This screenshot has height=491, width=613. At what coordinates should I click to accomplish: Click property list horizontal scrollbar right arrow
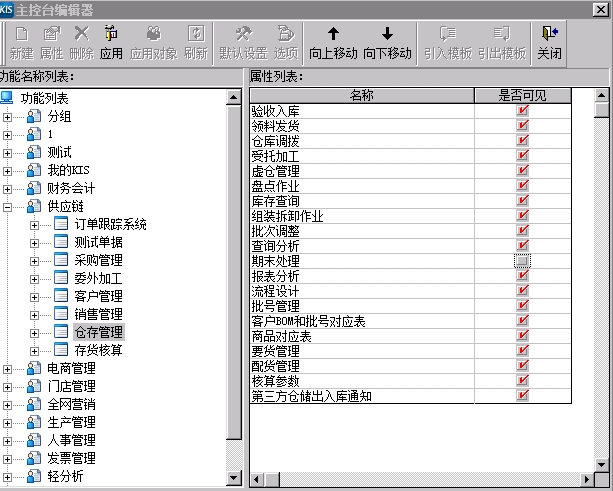click(x=586, y=479)
